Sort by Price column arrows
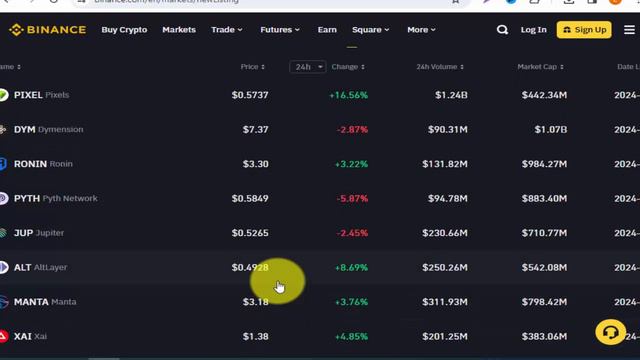 coord(263,67)
